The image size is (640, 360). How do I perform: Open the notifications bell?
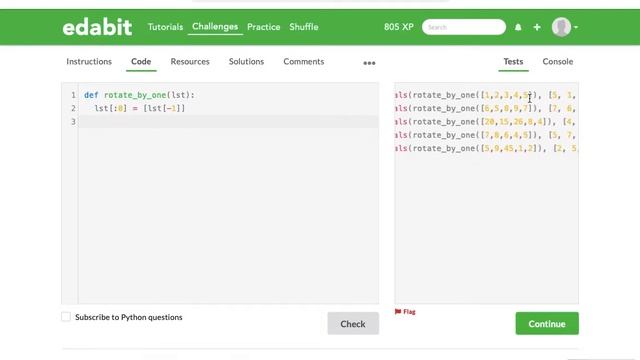pyautogui.click(x=518, y=27)
